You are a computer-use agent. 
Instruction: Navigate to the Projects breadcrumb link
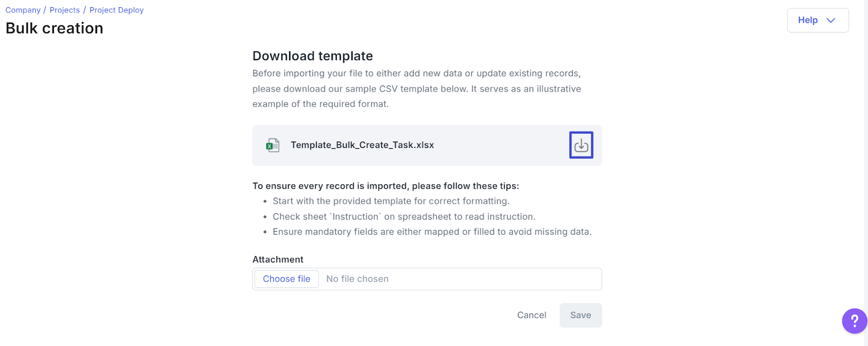tap(65, 10)
